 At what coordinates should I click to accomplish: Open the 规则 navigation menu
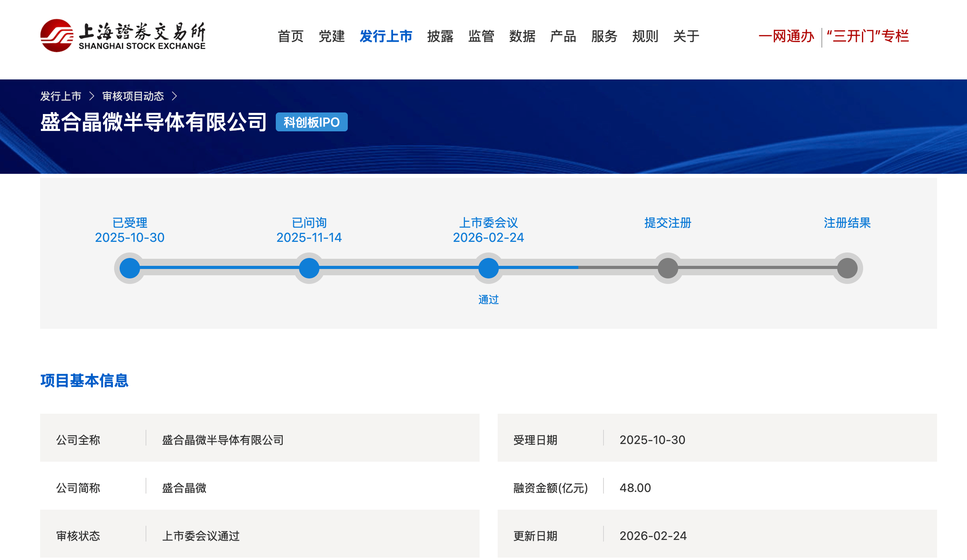[645, 36]
